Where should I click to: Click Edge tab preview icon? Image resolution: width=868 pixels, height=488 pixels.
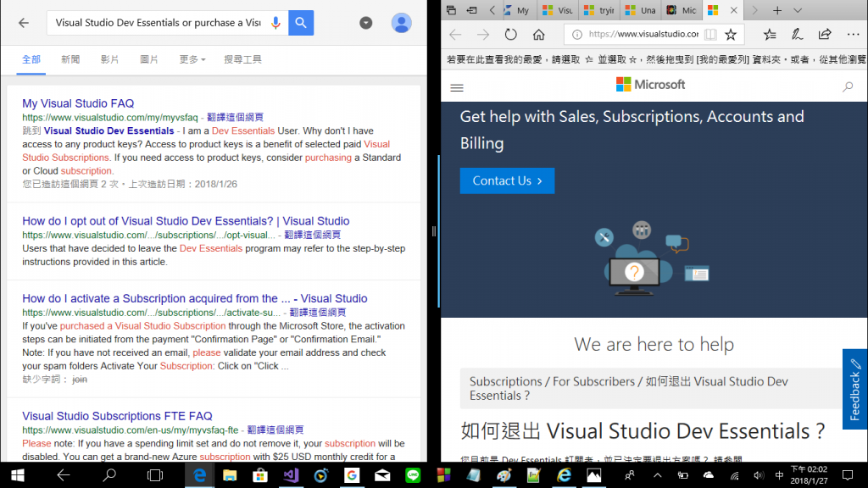(x=451, y=10)
